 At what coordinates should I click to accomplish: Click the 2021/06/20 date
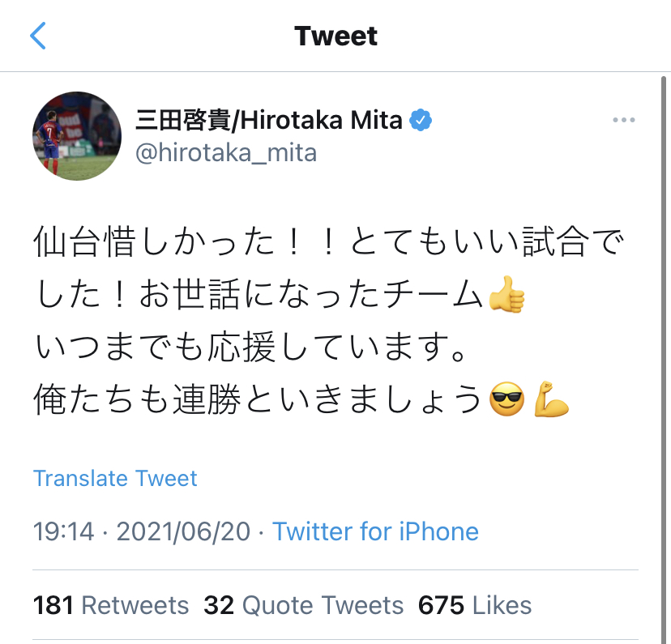182,531
